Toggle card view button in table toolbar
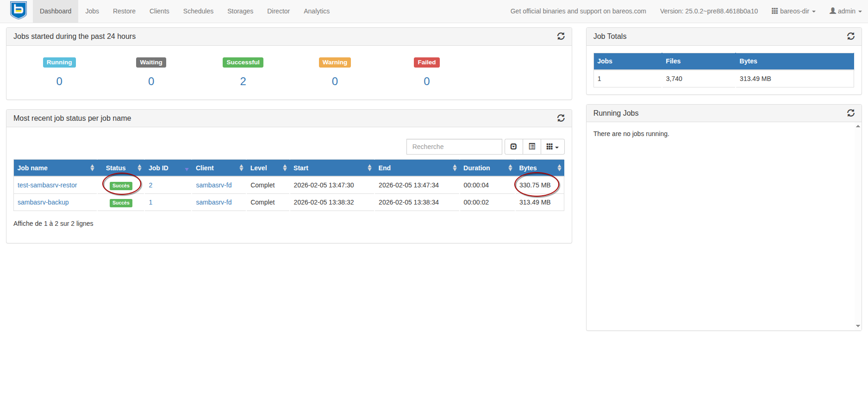Screen dimensions: 868x416 tap(532, 147)
